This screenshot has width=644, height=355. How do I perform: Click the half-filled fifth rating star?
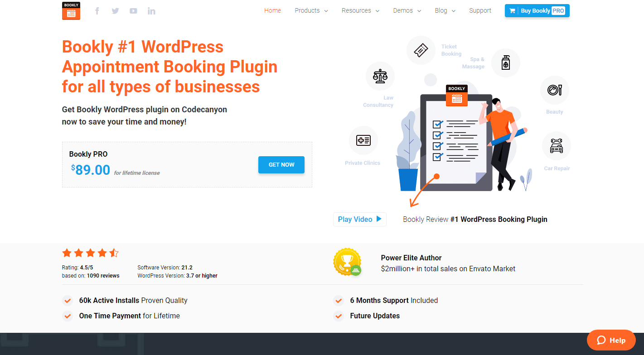114,253
